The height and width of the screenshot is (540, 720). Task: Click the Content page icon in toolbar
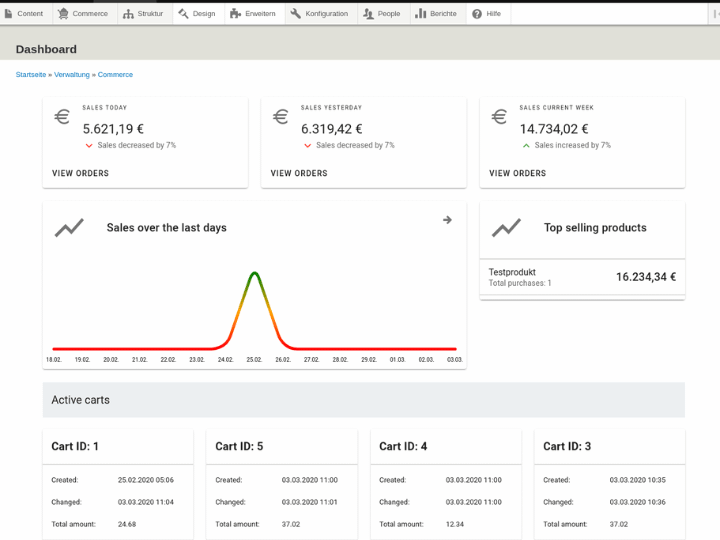[x=8, y=14]
